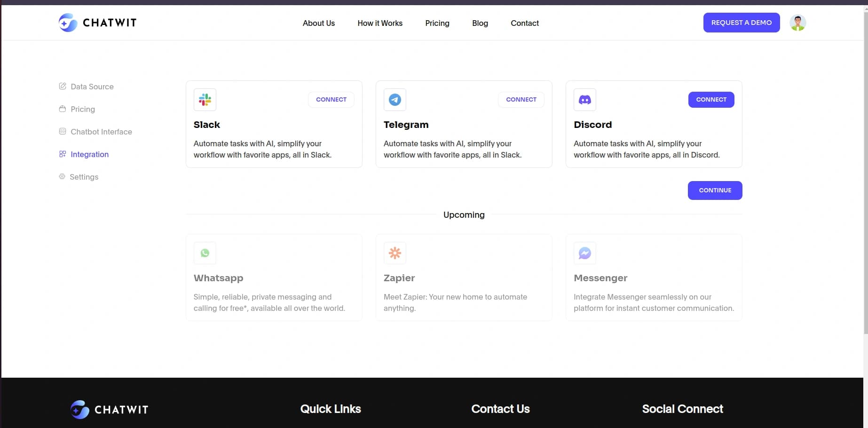Click the Chatbot Interface sidebar icon
868x428 pixels.
coord(63,131)
